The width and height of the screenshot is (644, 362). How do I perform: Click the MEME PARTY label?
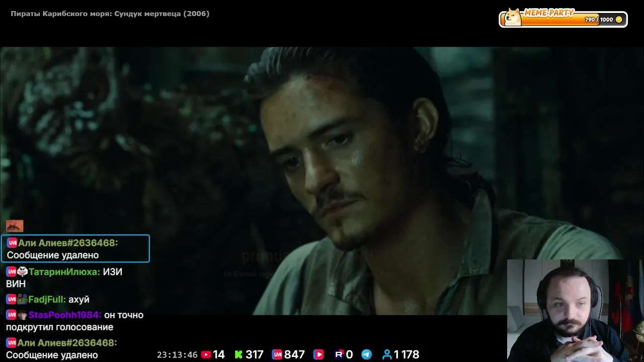pos(549,13)
